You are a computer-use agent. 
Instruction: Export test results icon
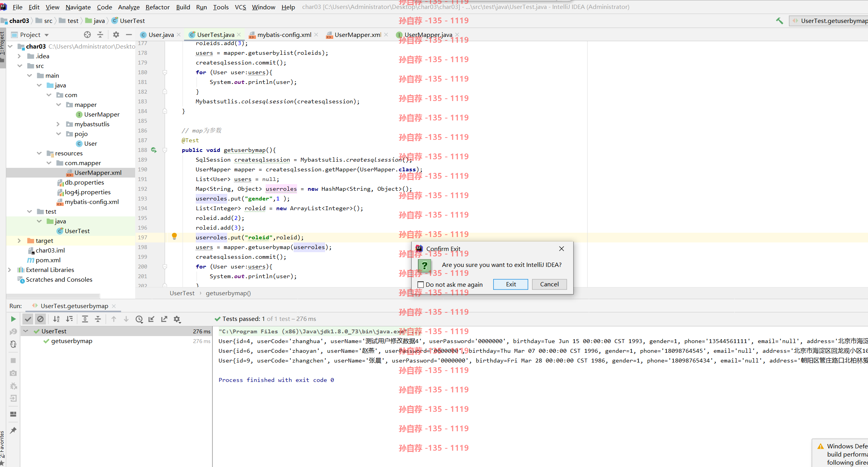[164, 319]
